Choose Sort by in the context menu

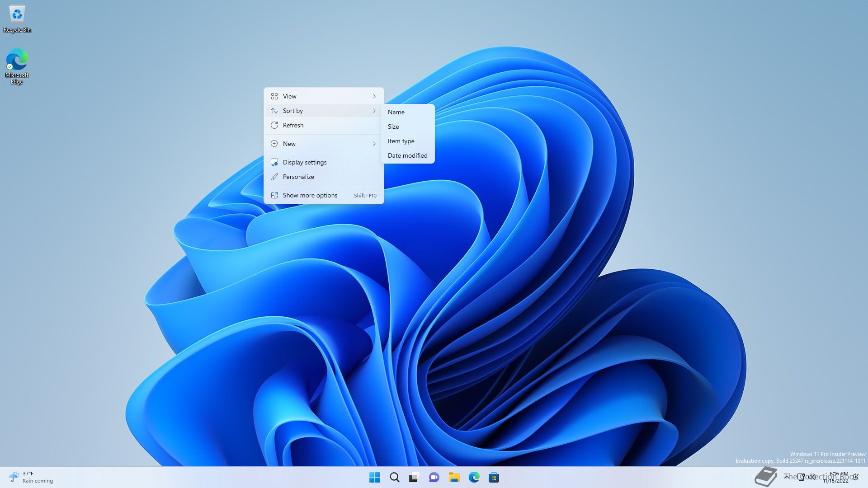click(324, 111)
